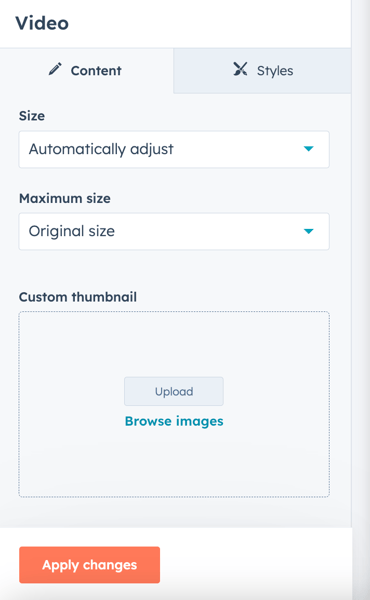This screenshot has height=600, width=370.
Task: Click the Upload button for custom thumbnail
Action: 174,391
